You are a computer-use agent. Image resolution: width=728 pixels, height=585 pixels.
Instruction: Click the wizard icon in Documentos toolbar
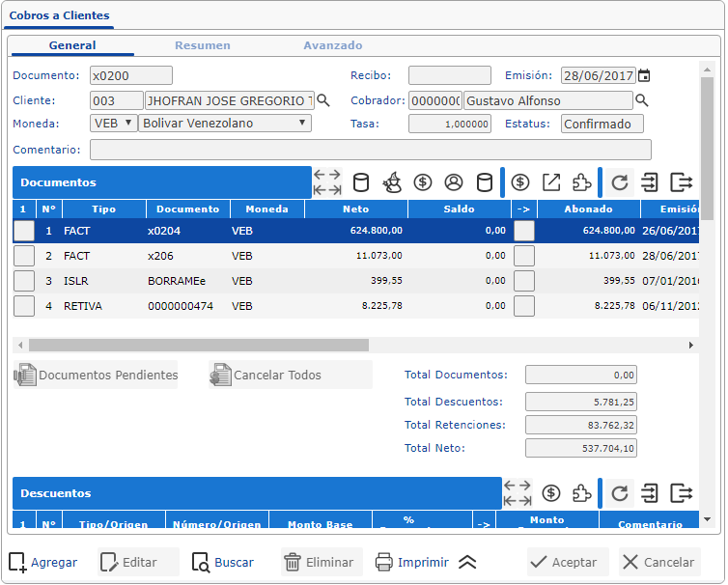click(x=392, y=181)
